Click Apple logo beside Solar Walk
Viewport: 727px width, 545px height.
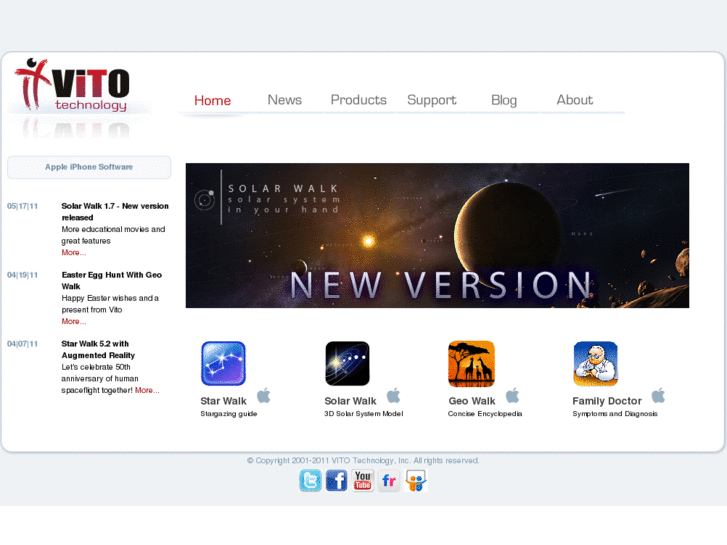(x=394, y=395)
